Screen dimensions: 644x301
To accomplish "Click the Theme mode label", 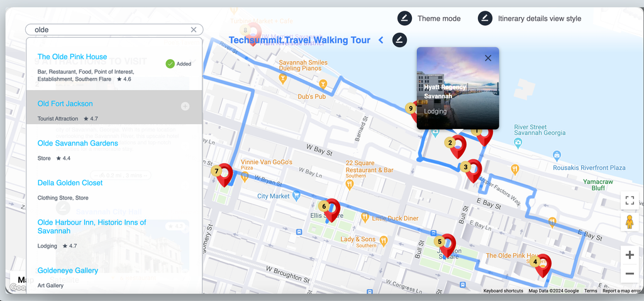I will [439, 18].
